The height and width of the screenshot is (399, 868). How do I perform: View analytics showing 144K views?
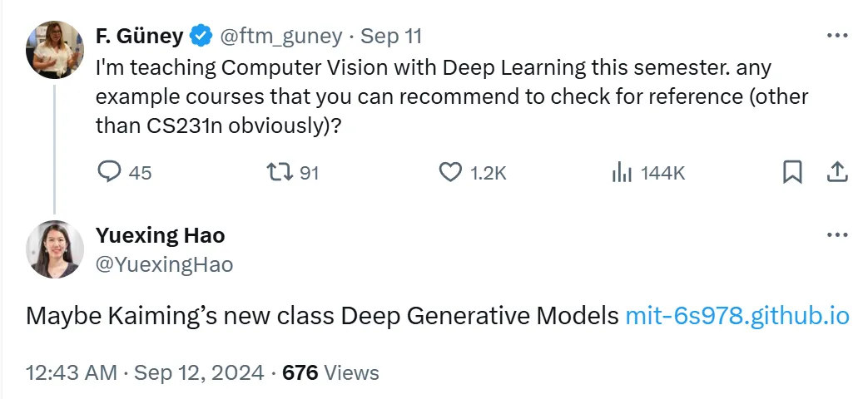coord(622,173)
